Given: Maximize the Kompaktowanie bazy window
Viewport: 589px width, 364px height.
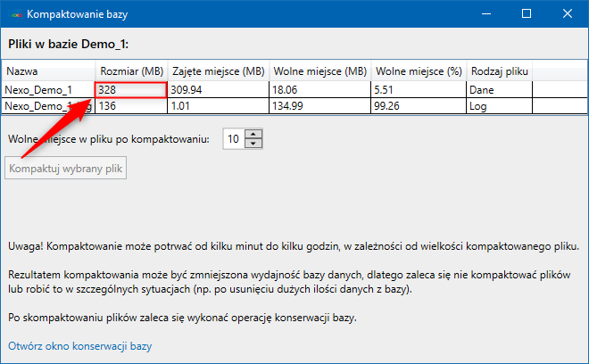Looking at the screenshot, I should tap(527, 14).
